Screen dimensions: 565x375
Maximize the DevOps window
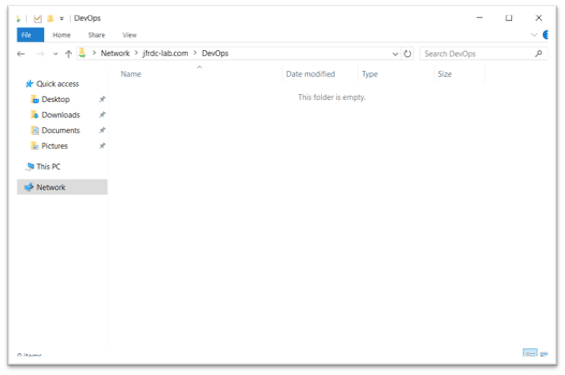coord(509,18)
